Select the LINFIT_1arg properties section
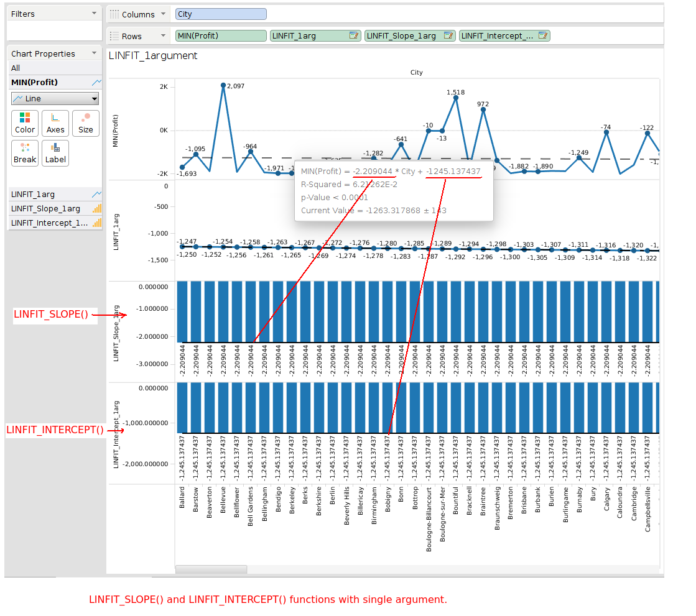This screenshot has width=696, height=616. [55, 194]
